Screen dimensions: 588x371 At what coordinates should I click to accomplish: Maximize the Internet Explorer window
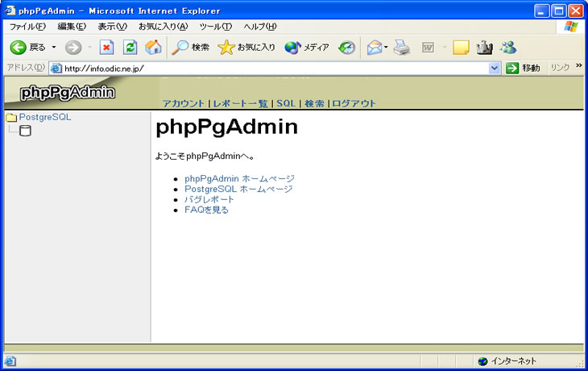pyautogui.click(x=558, y=11)
